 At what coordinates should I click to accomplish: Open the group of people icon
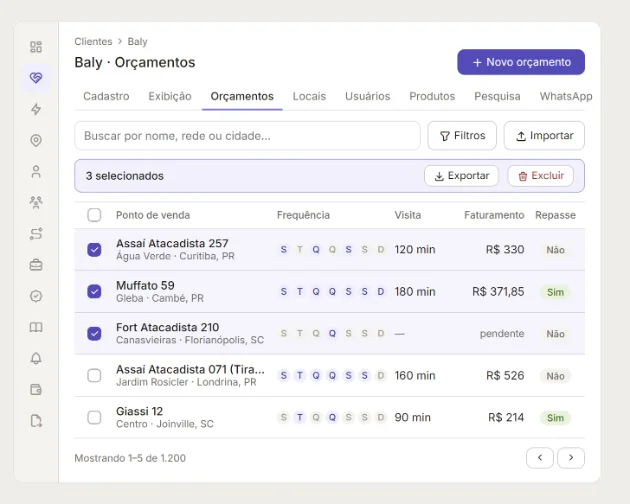point(36,202)
